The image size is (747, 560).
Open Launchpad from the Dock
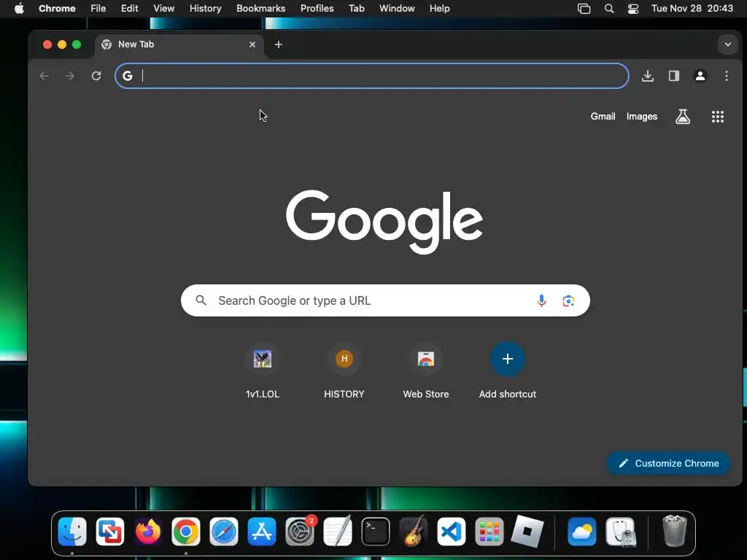point(489,532)
